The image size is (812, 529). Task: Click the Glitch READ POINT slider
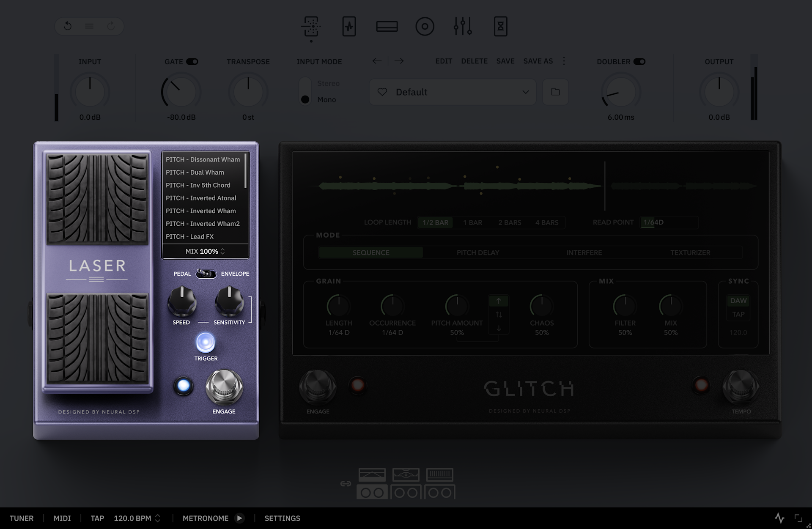[669, 222]
